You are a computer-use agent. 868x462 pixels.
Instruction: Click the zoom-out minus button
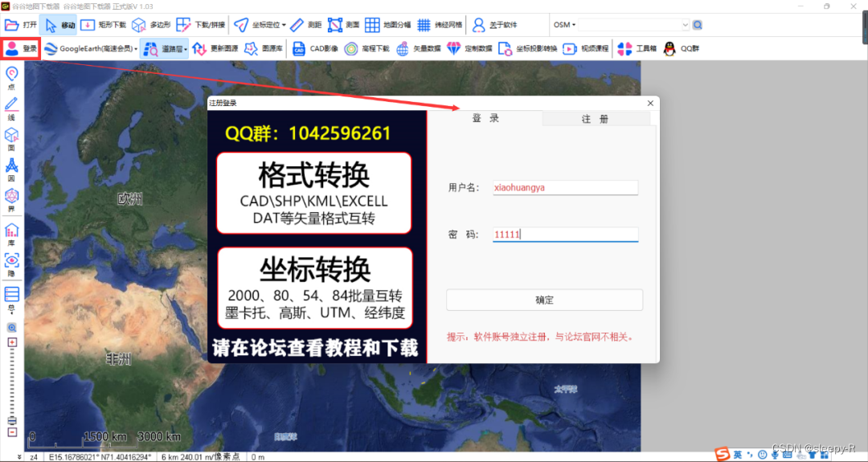coord(11,432)
